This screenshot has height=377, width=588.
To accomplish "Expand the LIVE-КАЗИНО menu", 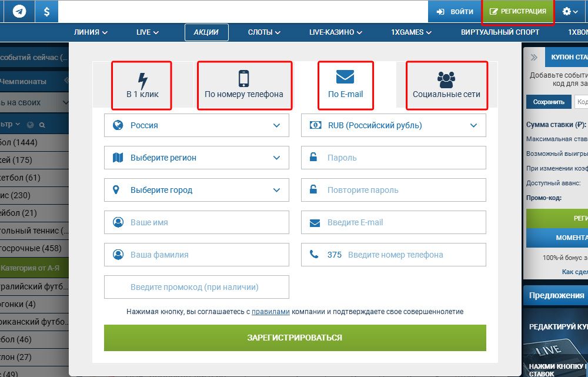I will pyautogui.click(x=336, y=32).
